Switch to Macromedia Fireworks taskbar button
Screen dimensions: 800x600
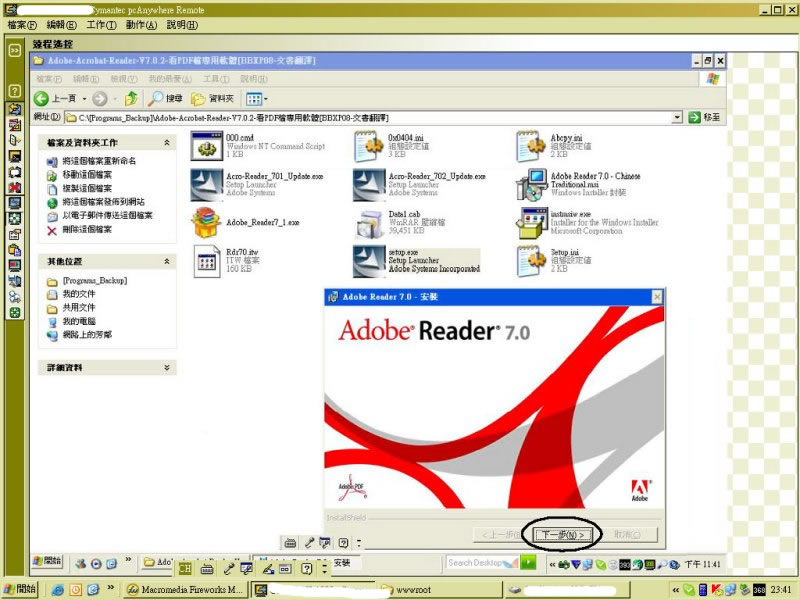click(x=186, y=590)
